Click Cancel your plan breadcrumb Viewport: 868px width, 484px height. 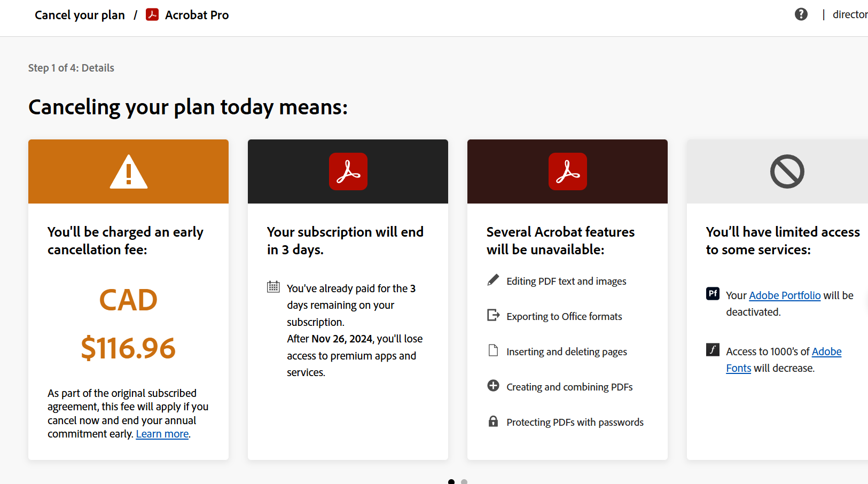[80, 15]
